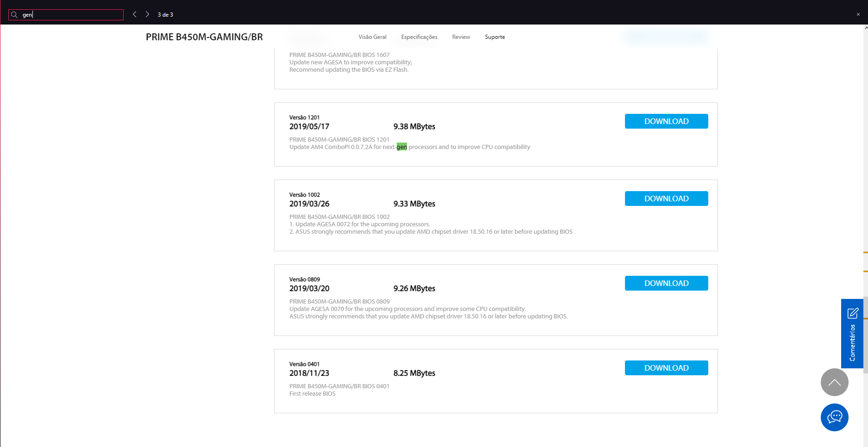Open the Comentários feedback panel
Image resolution: width=868 pixels, height=447 pixels.
tap(852, 334)
